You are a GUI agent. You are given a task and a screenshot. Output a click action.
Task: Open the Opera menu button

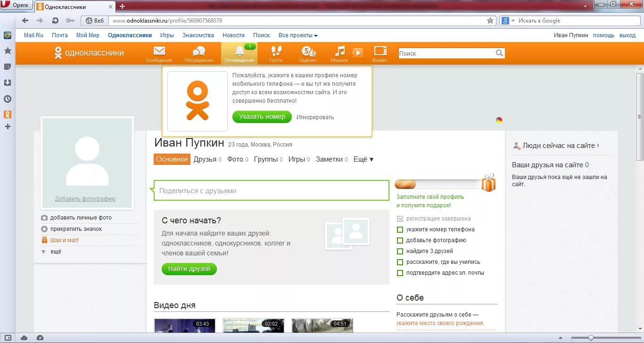[x=16, y=5]
